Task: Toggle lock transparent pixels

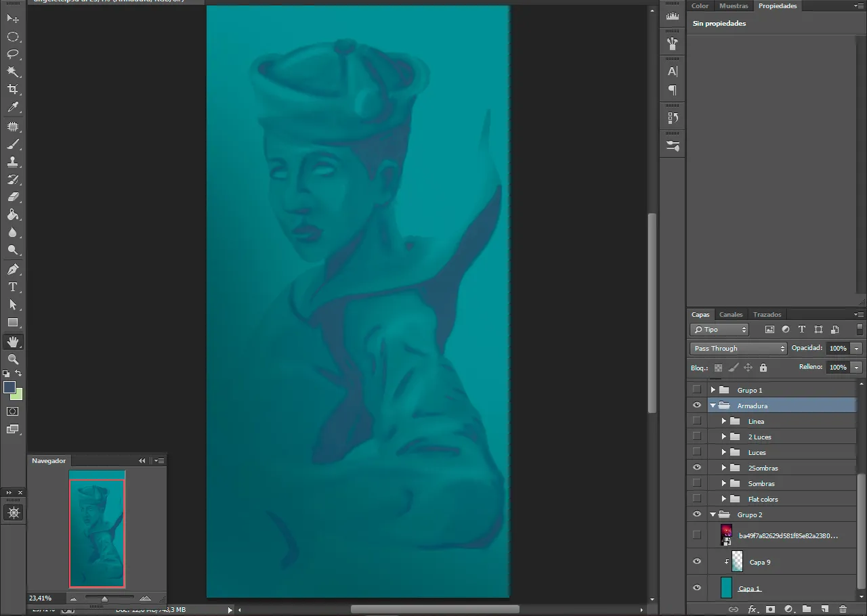Action: point(718,368)
